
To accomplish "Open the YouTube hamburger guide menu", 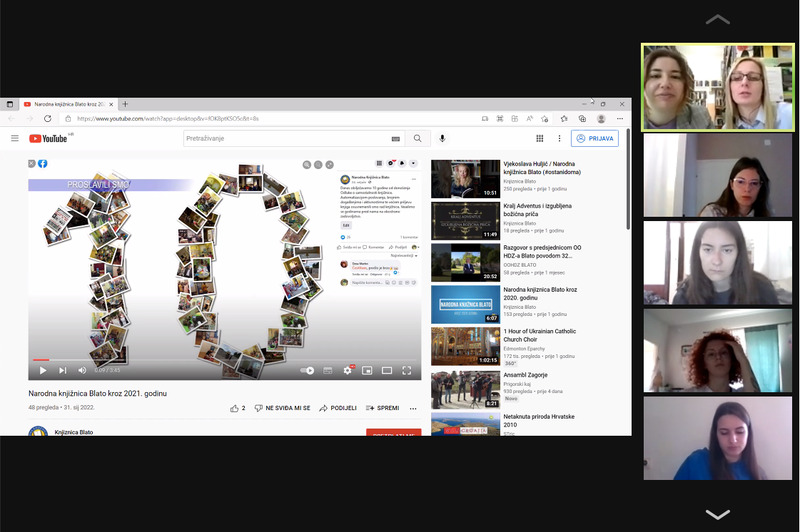I will [x=15, y=138].
